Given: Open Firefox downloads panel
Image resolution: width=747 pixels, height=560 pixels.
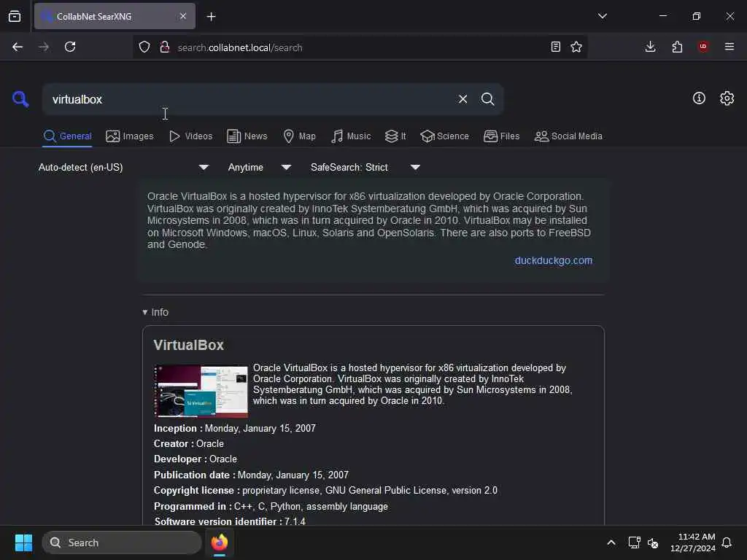Looking at the screenshot, I should coord(650,47).
